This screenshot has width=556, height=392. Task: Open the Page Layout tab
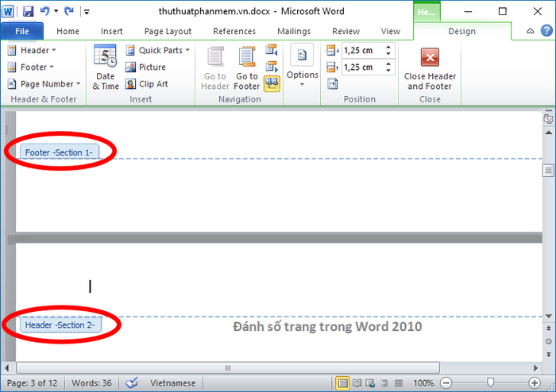pos(168,31)
